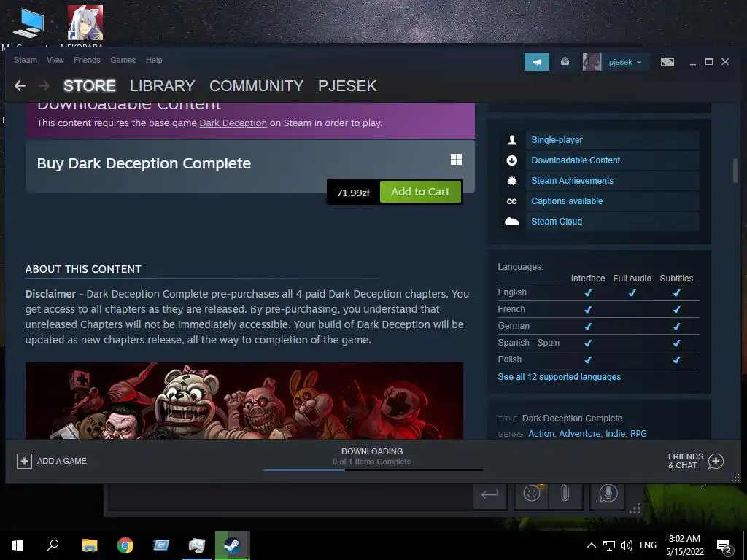Open the emoji picker in chat window
Image resolution: width=747 pixels, height=560 pixels.
click(x=532, y=493)
